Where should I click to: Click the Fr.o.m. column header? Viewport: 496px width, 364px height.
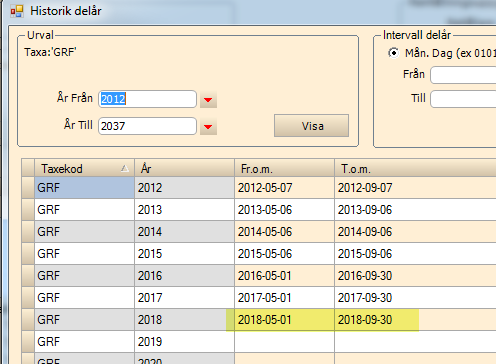(x=284, y=168)
